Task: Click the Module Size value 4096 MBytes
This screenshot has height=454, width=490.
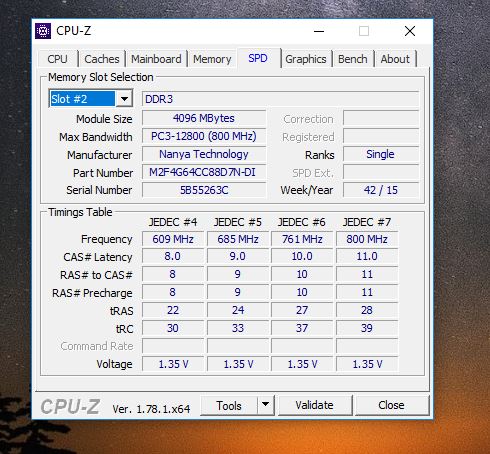Action: point(204,118)
